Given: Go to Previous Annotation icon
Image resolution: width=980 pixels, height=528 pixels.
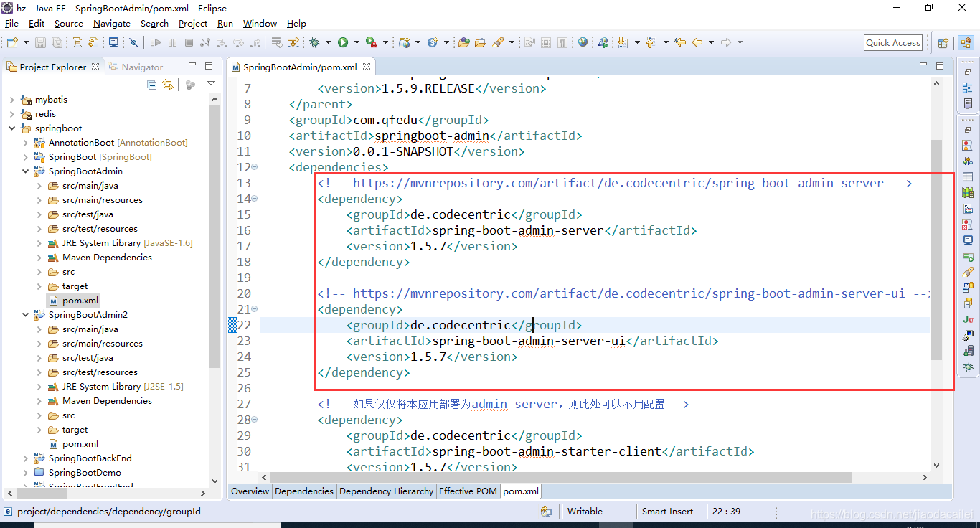Looking at the screenshot, I should [651, 42].
